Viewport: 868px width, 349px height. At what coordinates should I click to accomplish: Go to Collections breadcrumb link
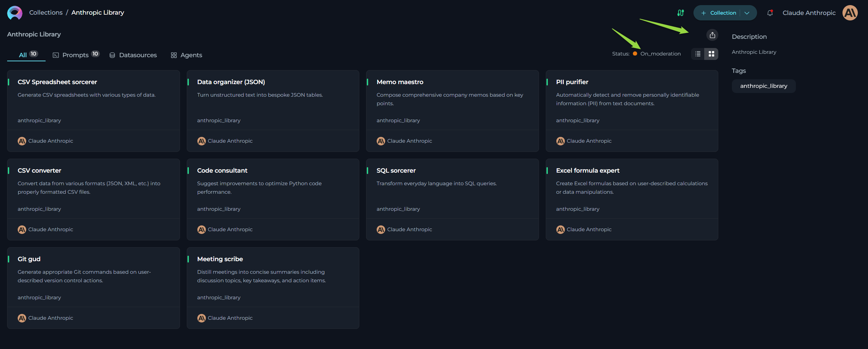[46, 13]
